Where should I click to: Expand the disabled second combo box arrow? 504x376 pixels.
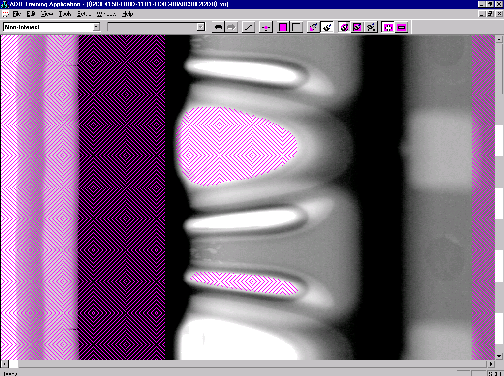tap(200, 27)
